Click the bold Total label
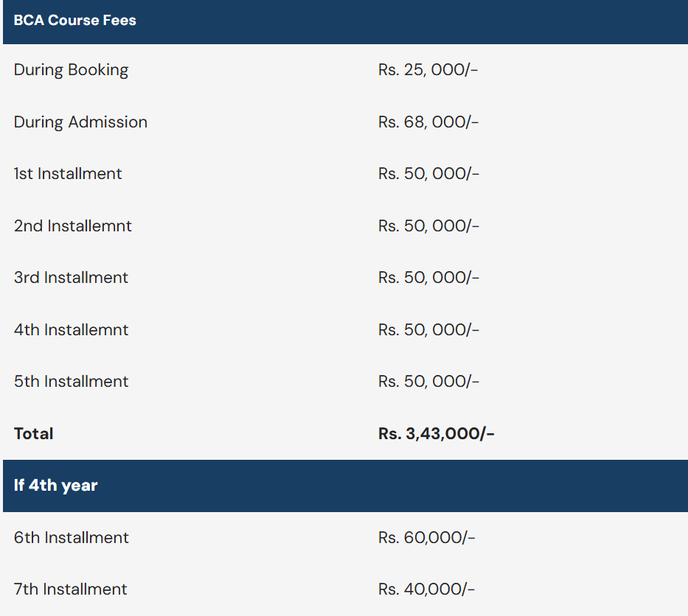 coord(34,434)
